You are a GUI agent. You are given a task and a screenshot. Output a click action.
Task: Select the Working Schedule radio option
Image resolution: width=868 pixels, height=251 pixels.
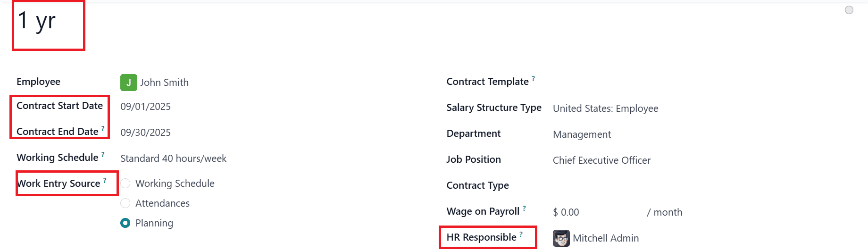tap(125, 184)
